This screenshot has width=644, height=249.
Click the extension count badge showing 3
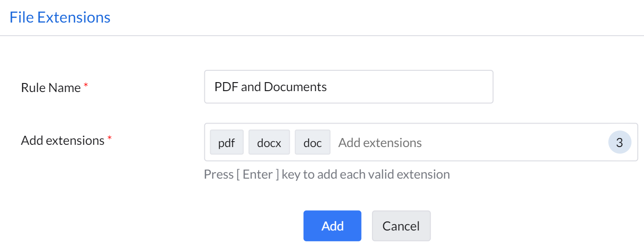click(619, 143)
